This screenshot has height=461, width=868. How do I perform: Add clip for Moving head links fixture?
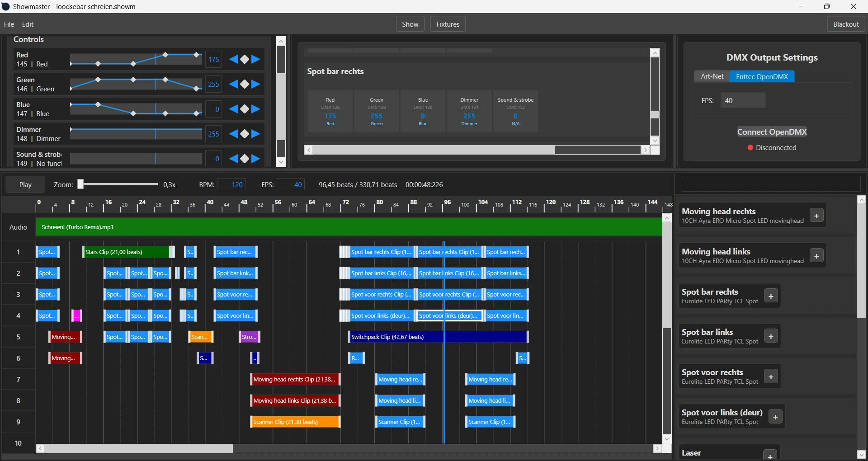816,256
